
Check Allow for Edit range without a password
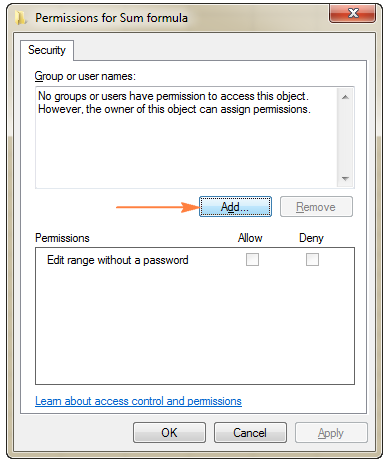(252, 259)
